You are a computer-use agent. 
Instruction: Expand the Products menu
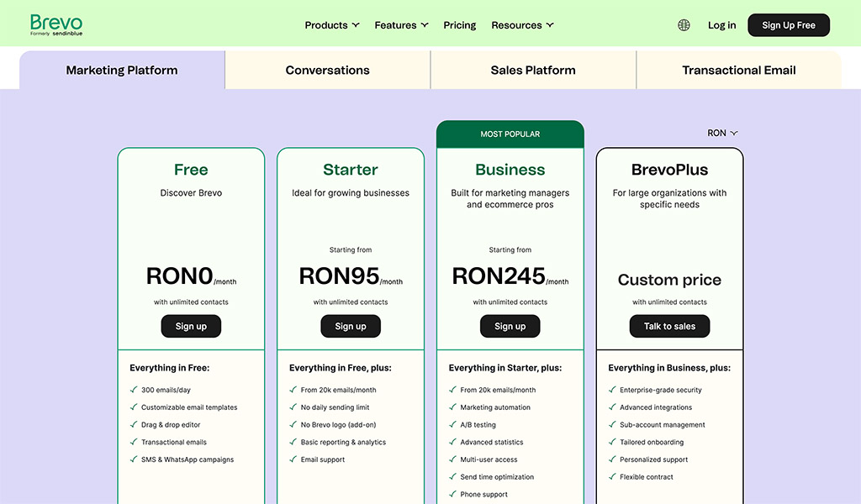pyautogui.click(x=331, y=25)
